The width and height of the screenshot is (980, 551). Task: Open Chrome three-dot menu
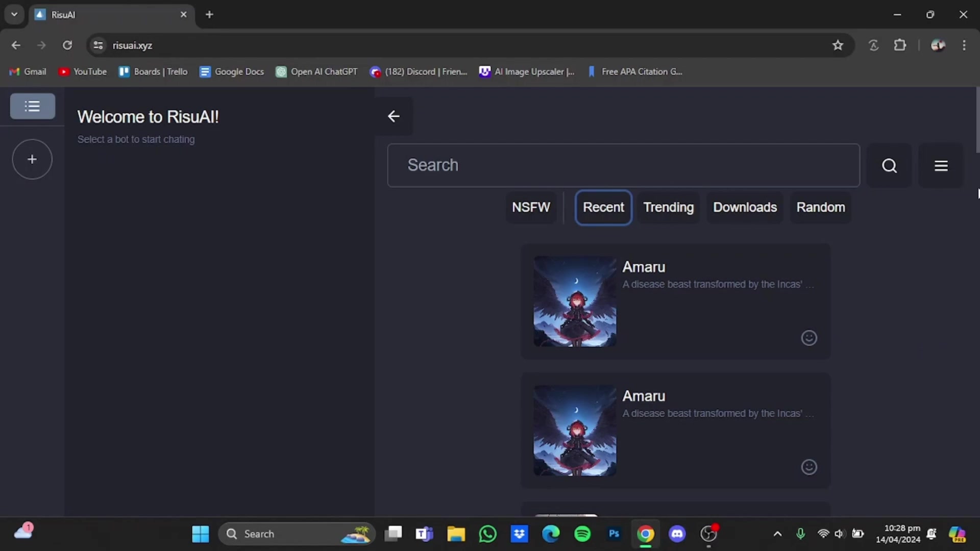tap(964, 45)
